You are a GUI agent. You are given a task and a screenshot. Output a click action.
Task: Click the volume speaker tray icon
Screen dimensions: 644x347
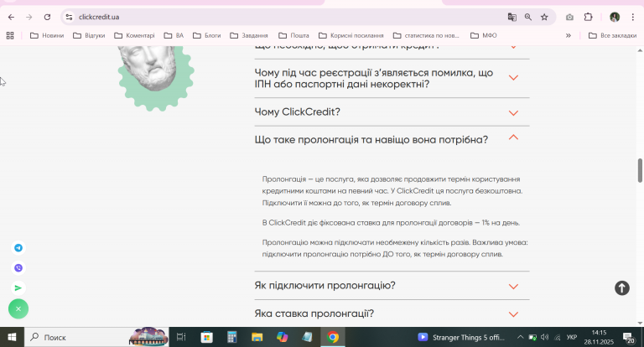coord(545,337)
